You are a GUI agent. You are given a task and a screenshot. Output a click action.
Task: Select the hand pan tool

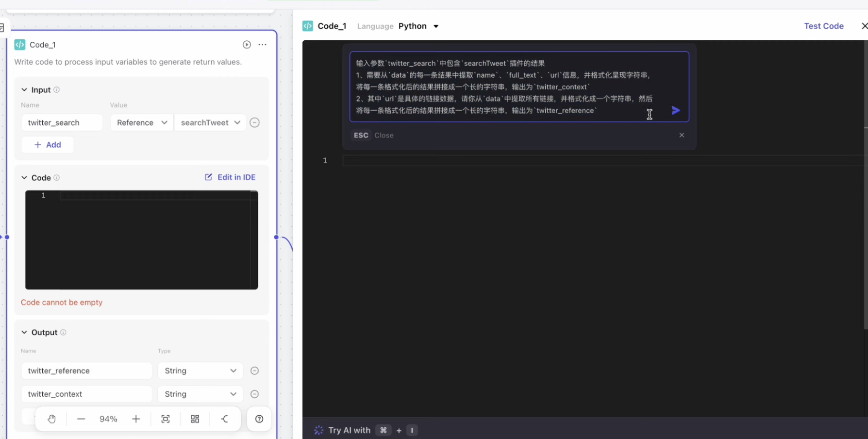pos(52,419)
